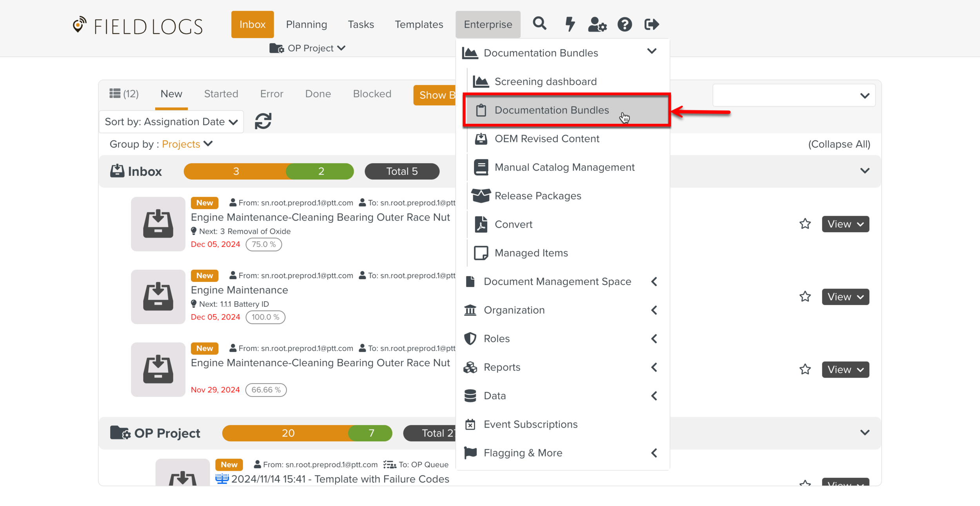Click the Collapse All link
The width and height of the screenshot is (980, 506).
pyautogui.click(x=839, y=144)
